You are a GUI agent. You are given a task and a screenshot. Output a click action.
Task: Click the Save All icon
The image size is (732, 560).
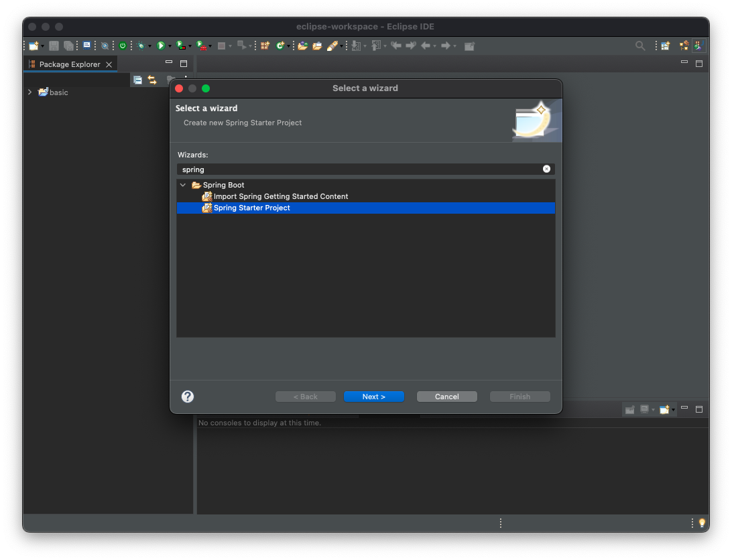(68, 46)
